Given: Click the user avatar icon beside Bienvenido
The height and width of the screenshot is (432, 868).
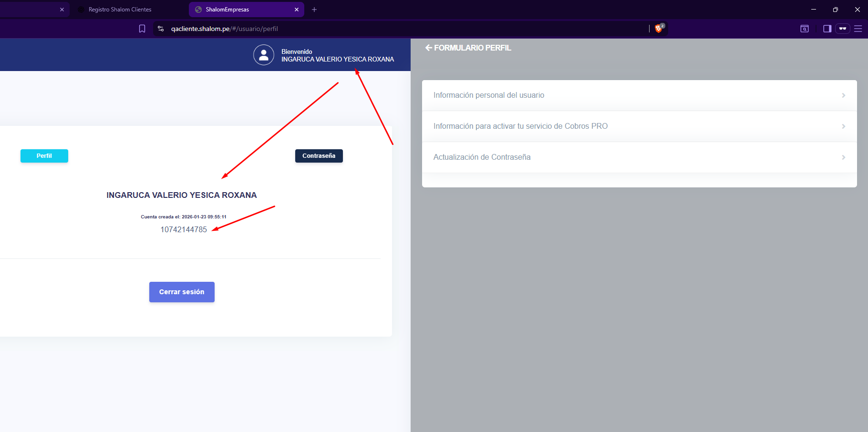Looking at the screenshot, I should [264, 55].
